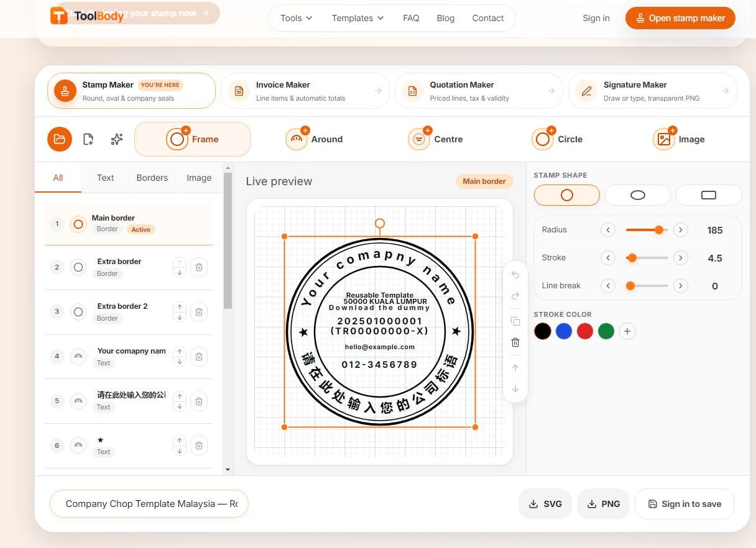The height and width of the screenshot is (548, 756).
Task: Open FAQ in the navigation
Action: click(411, 18)
